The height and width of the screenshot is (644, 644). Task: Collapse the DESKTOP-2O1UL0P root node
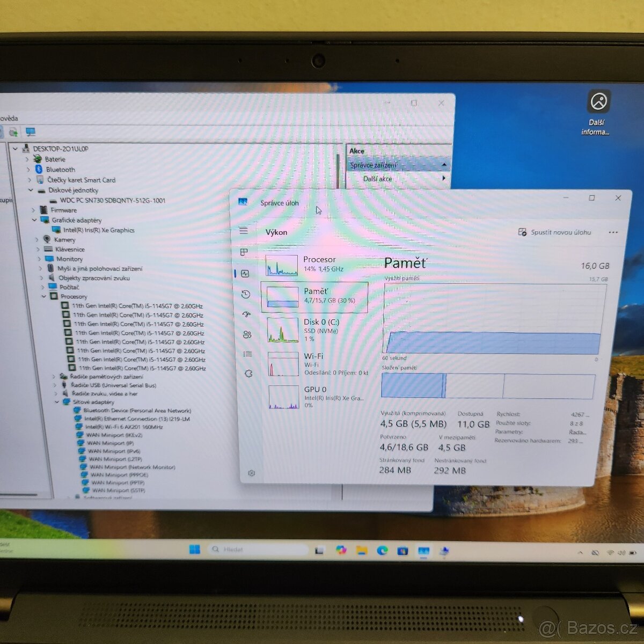(x=15, y=149)
